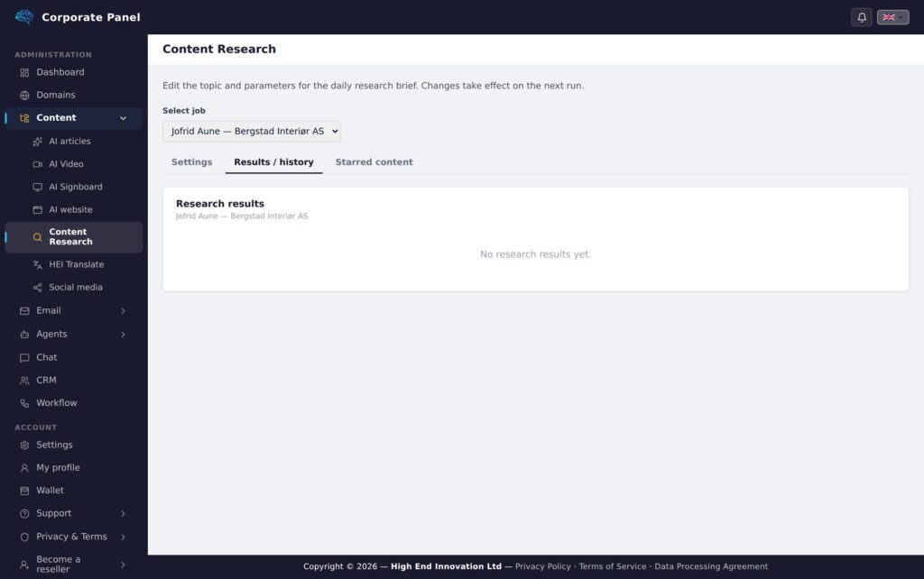Image resolution: width=924 pixels, height=579 pixels.
Task: Click the Corporate Panel brain logo
Action: 24,17
